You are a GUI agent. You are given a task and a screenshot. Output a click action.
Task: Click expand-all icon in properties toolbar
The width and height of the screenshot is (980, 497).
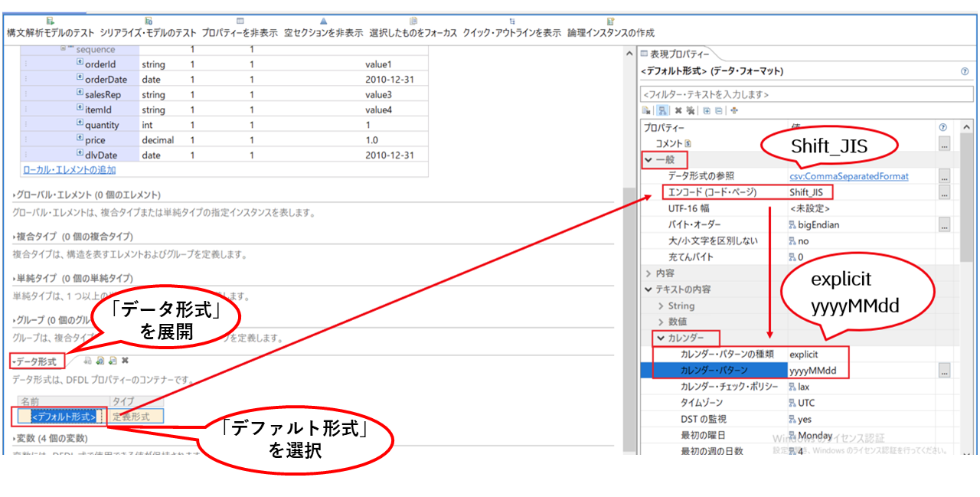coord(707,111)
